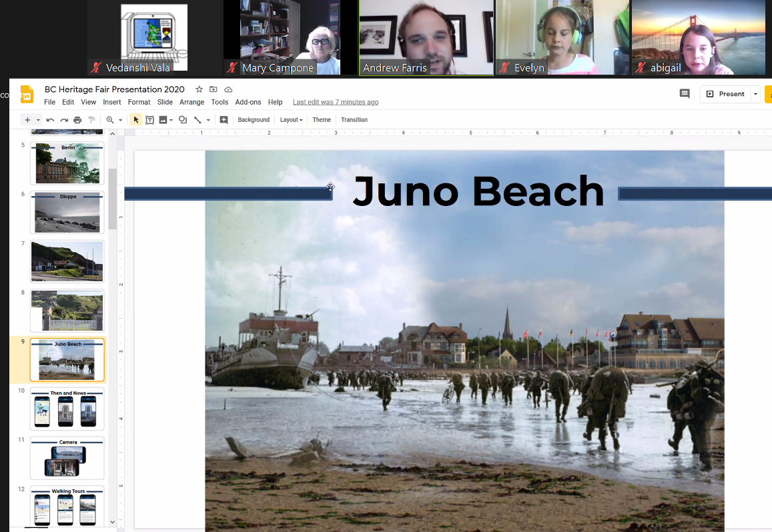
Task: Expand the new slide dropdown arrow
Action: click(38, 120)
